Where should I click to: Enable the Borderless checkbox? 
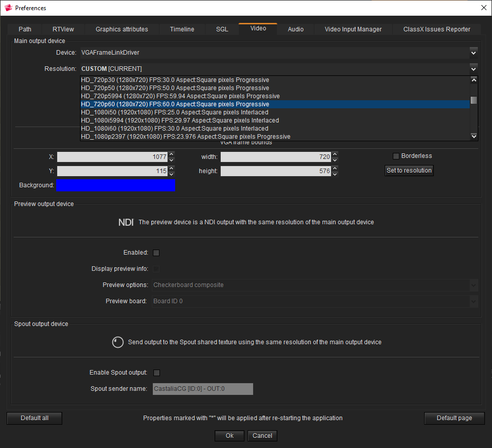point(396,156)
